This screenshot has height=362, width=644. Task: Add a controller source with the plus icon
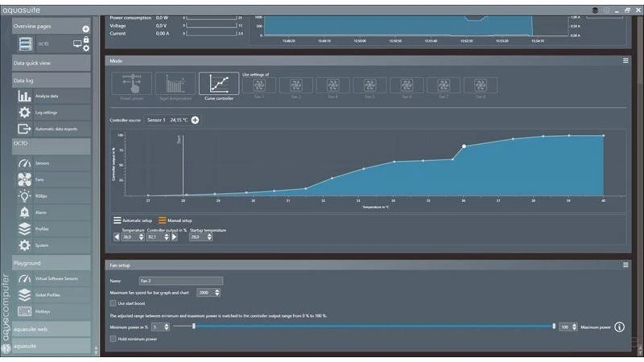195,120
